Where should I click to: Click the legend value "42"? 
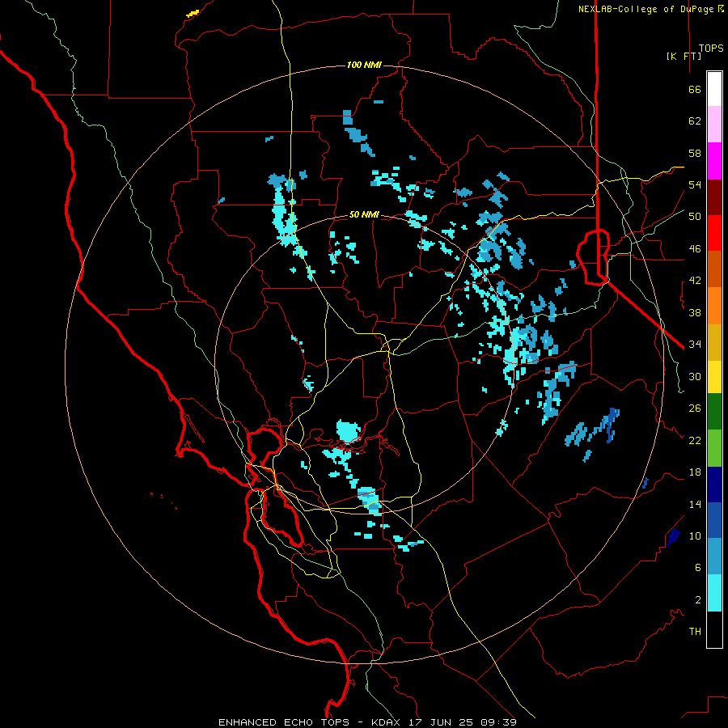695,281
